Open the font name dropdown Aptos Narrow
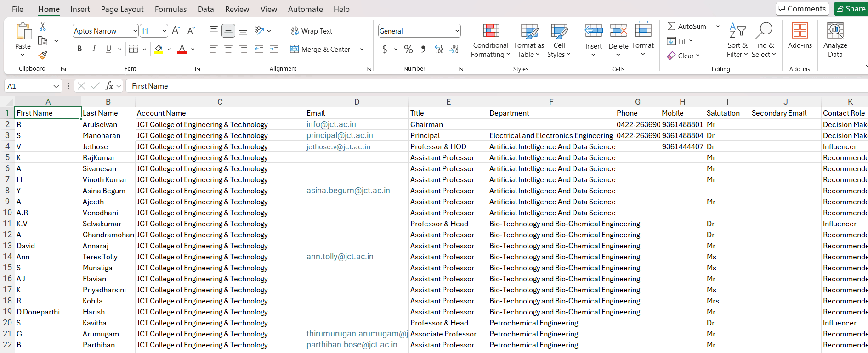868x353 pixels. point(135,31)
